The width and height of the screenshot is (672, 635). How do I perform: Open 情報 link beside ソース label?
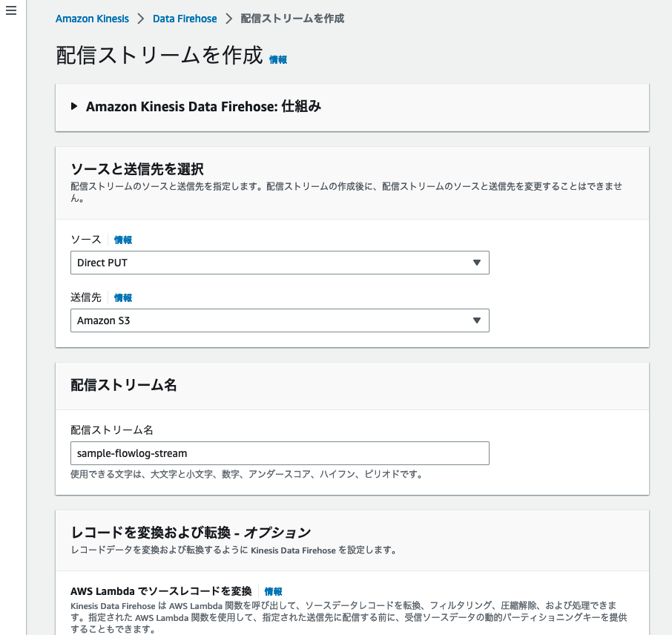coord(123,240)
